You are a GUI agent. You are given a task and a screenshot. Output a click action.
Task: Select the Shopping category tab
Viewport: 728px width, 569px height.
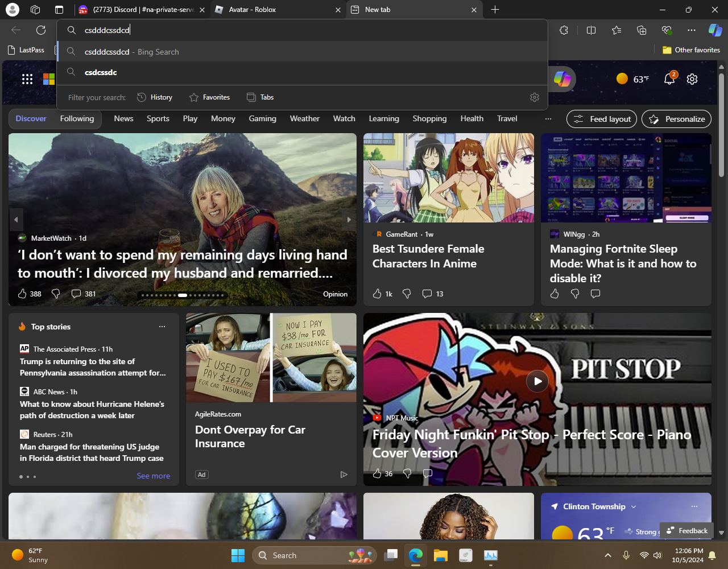pyautogui.click(x=429, y=119)
